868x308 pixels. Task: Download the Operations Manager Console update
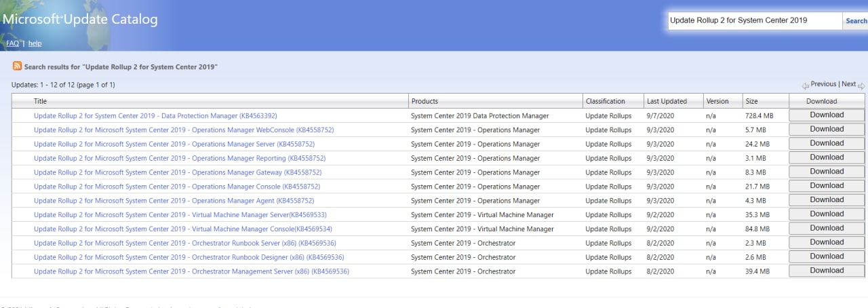[x=827, y=186]
